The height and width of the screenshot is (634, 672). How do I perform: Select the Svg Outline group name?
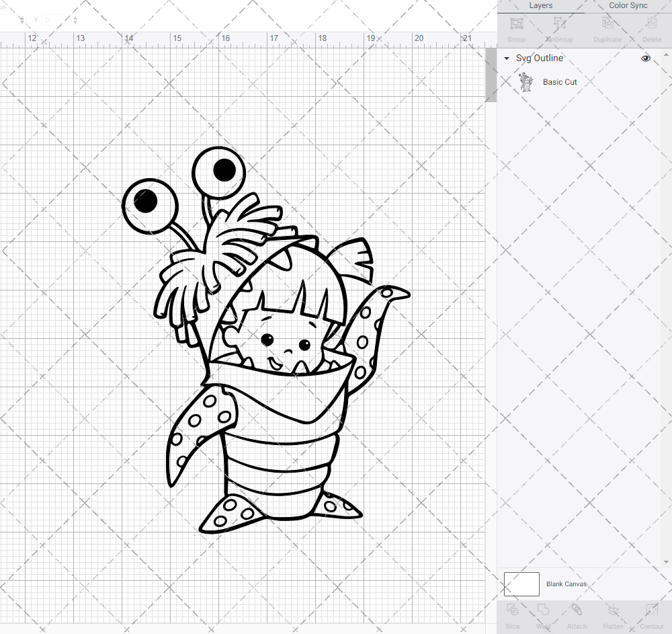540,58
